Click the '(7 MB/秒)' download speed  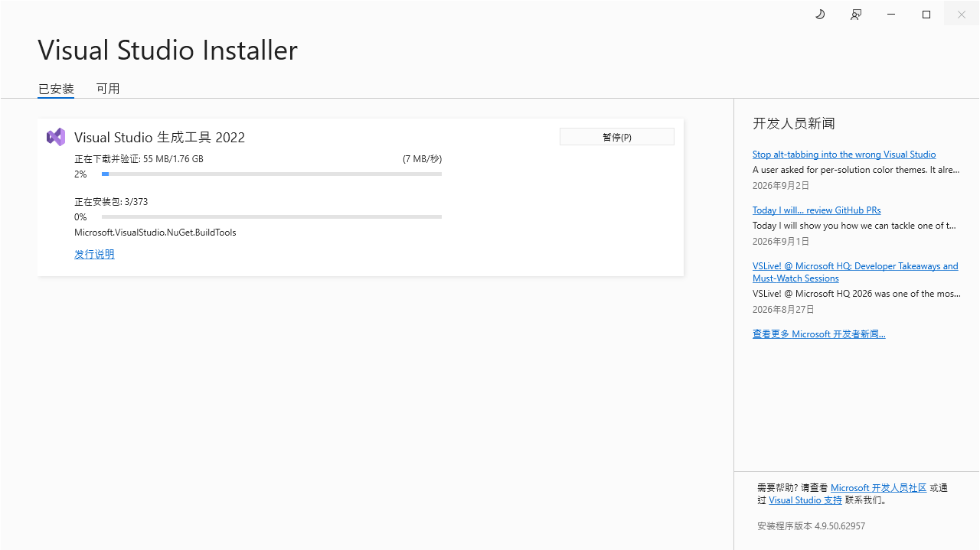pyautogui.click(x=422, y=159)
